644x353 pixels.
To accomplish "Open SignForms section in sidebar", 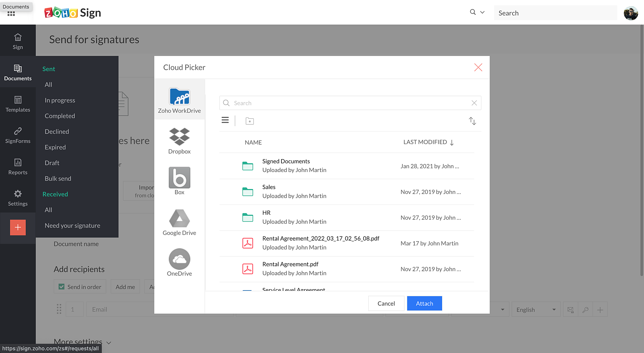I will point(18,135).
